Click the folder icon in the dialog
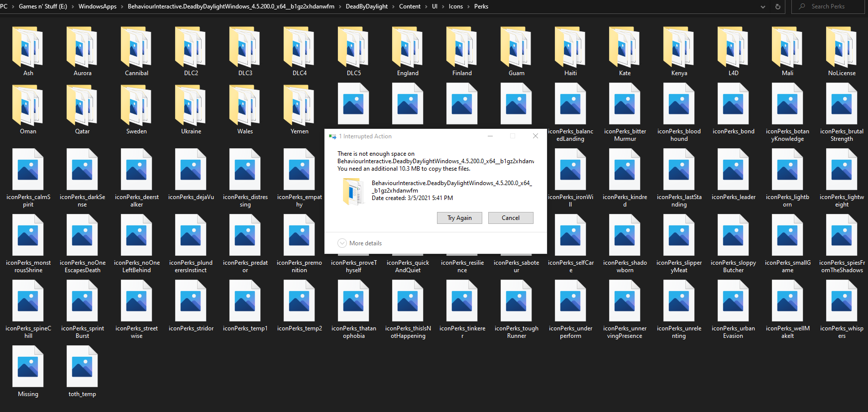 pos(354,192)
